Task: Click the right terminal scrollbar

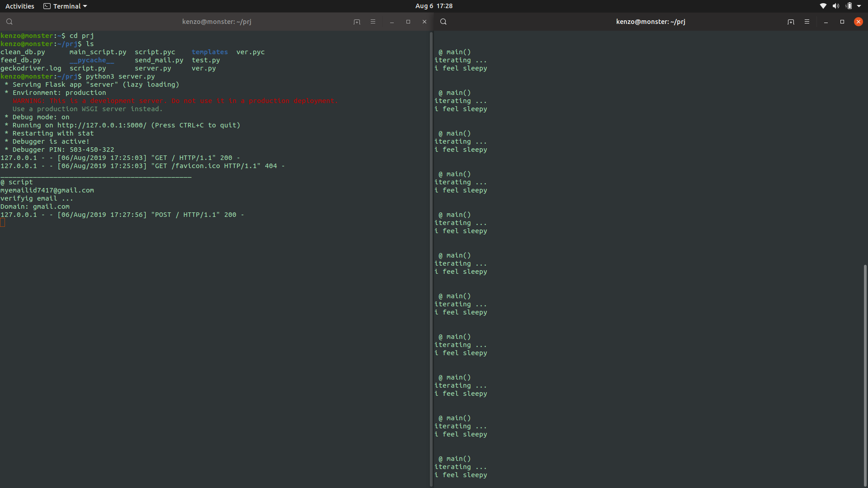Action: coord(865,375)
